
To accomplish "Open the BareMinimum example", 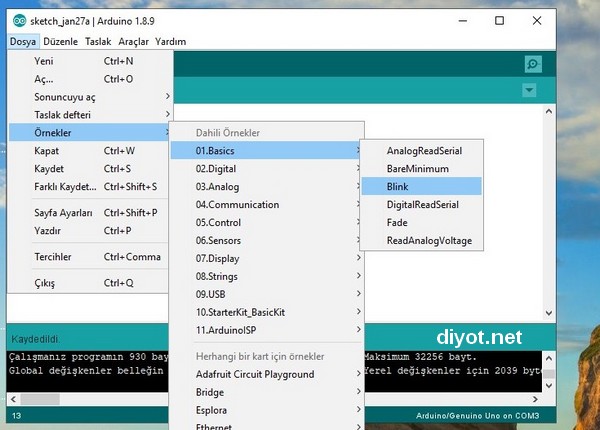I will click(x=422, y=169).
